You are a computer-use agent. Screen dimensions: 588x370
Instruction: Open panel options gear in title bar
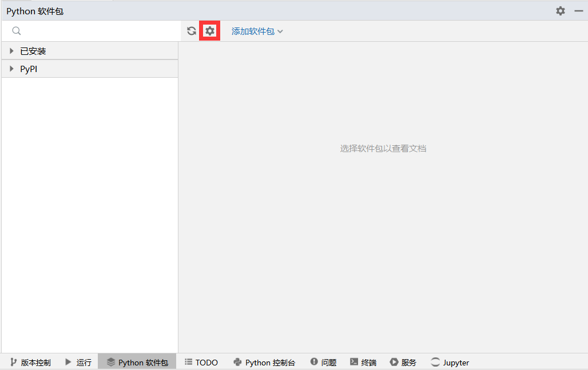(561, 11)
